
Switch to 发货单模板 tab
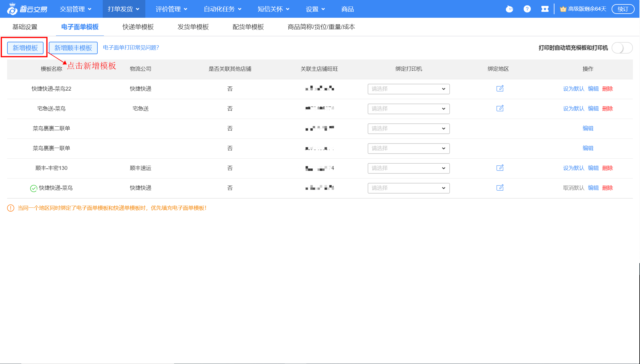click(193, 27)
